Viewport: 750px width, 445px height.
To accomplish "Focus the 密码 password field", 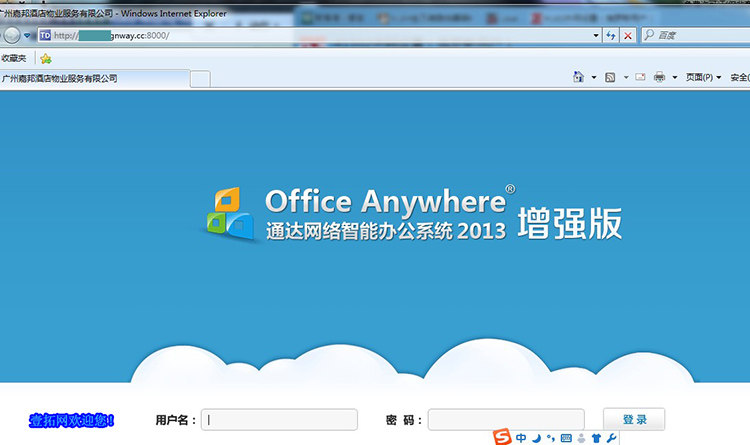I will 506,420.
